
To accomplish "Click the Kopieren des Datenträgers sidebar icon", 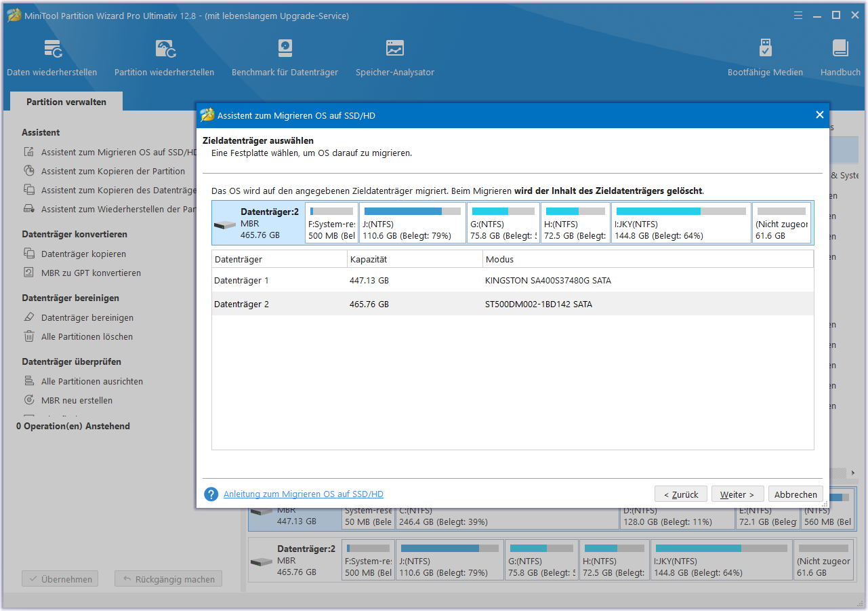I will tap(29, 191).
